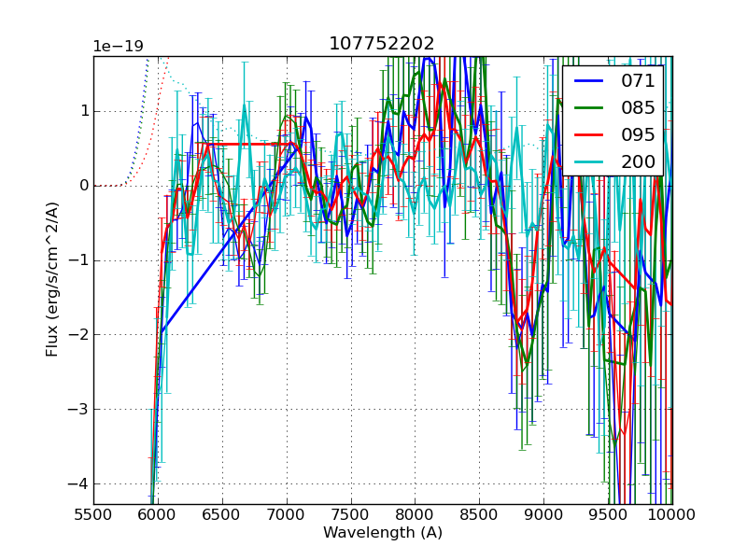
Task: Click the 5500 x-axis tick label
Action: click(x=93, y=514)
